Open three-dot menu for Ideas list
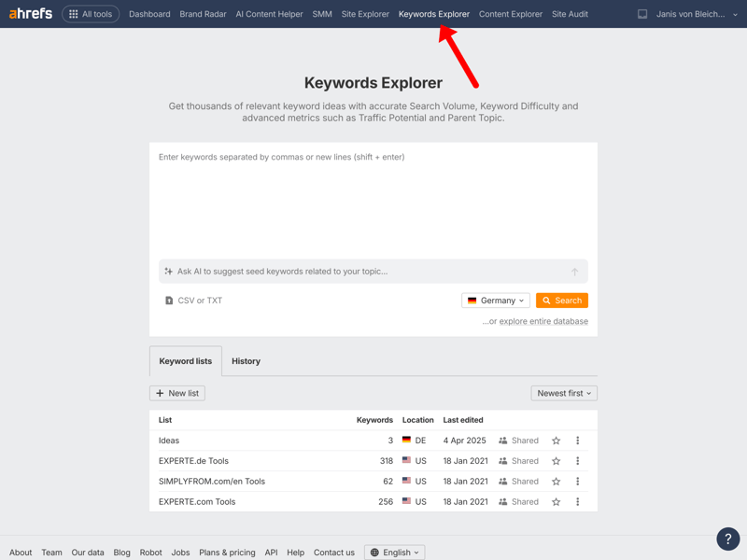Screen dimensions: 747x560 coord(577,441)
